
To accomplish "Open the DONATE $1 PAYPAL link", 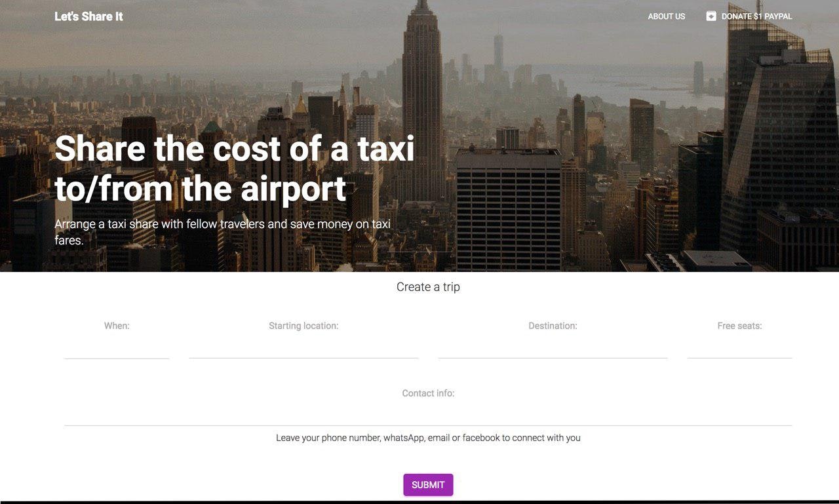I will click(749, 16).
